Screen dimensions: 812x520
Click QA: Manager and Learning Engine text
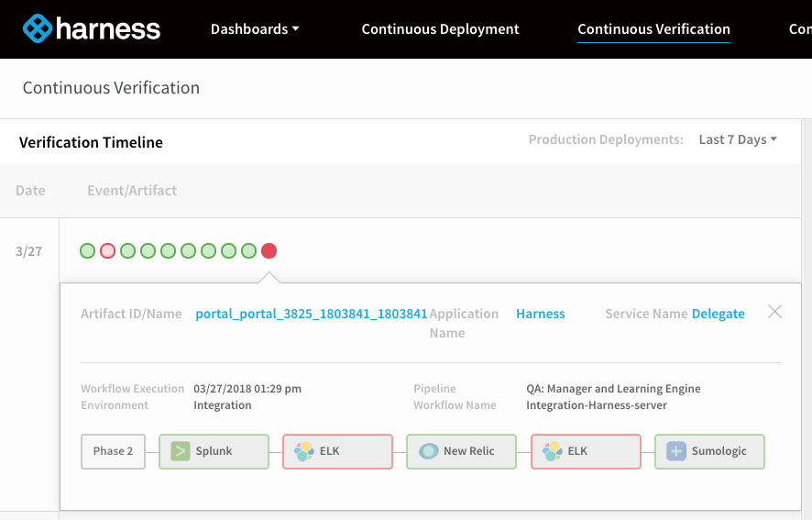click(613, 389)
